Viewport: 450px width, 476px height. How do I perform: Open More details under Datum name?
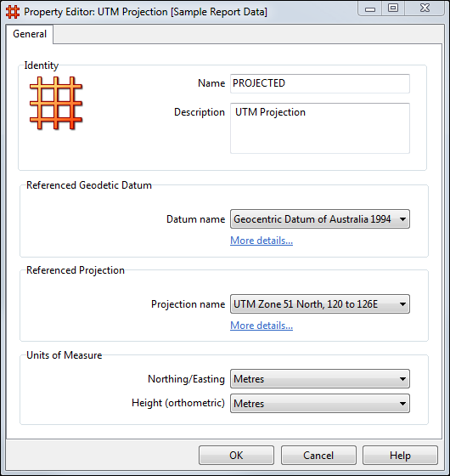[262, 241]
